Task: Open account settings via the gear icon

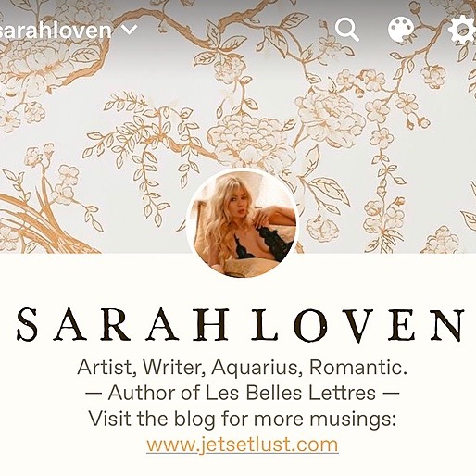Action: point(462,30)
